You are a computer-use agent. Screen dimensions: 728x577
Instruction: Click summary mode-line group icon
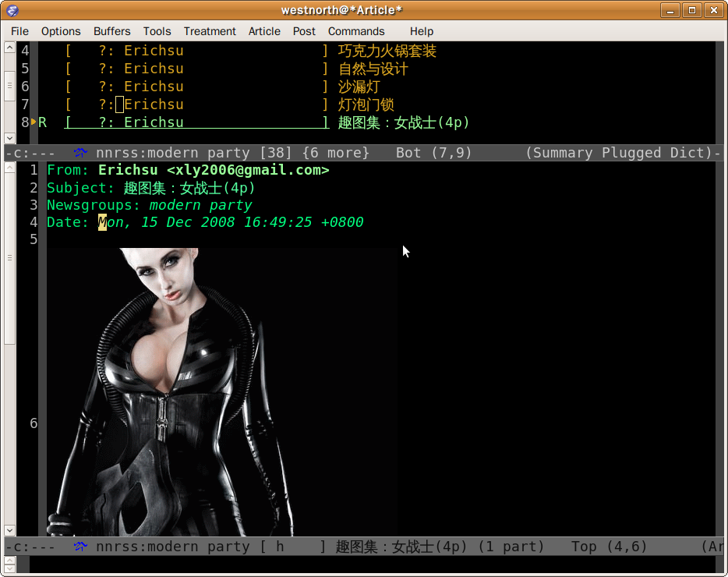tap(80, 152)
